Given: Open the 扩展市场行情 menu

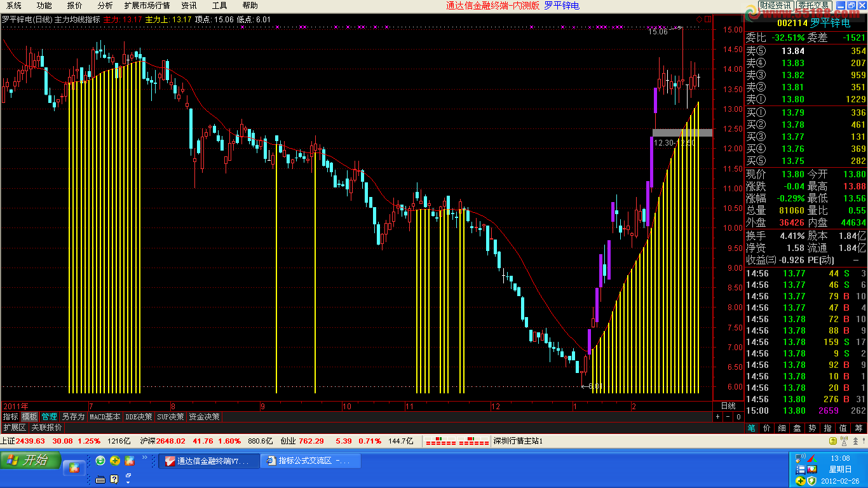Looking at the screenshot, I should (147, 6).
